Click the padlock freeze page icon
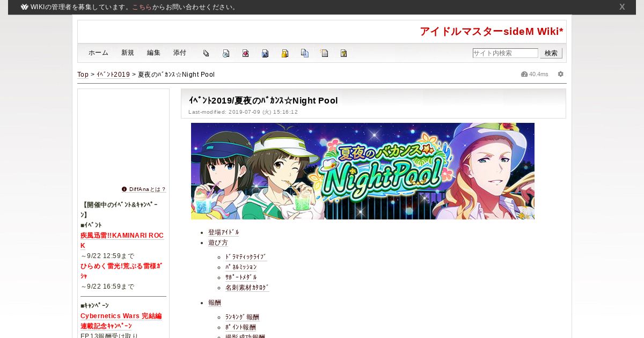The width and height of the screenshot is (644, 338). 285,53
